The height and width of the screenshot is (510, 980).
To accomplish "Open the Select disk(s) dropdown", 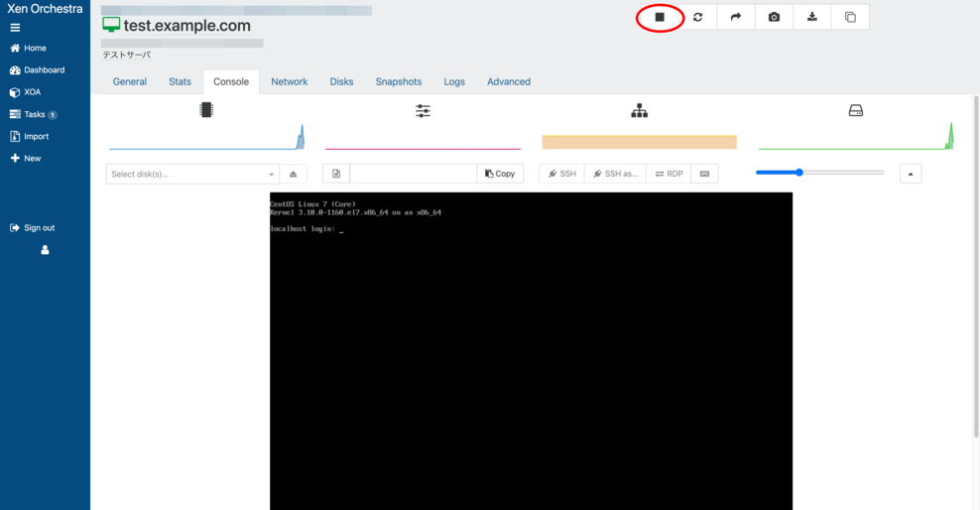I will 192,174.
